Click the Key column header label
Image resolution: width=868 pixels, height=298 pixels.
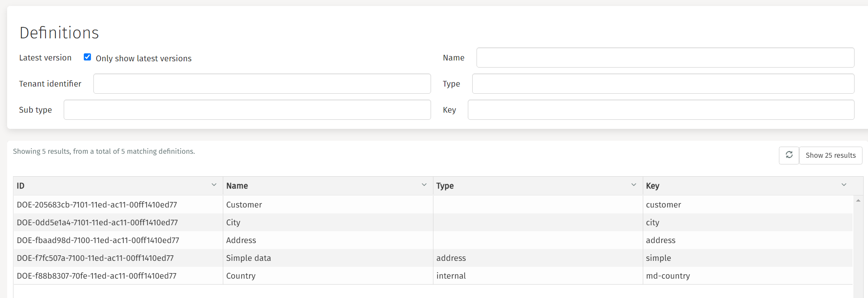[653, 186]
